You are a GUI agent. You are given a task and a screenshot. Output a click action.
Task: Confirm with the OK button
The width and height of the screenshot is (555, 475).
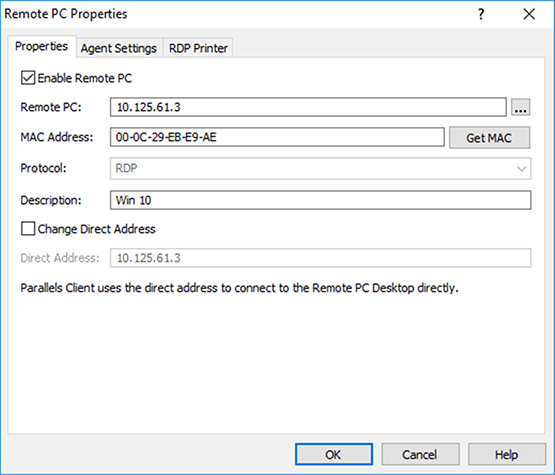pyautogui.click(x=334, y=454)
